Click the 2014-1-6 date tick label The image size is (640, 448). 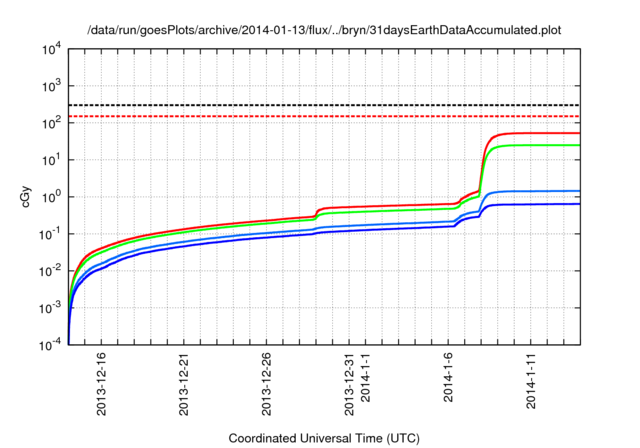pos(448,377)
